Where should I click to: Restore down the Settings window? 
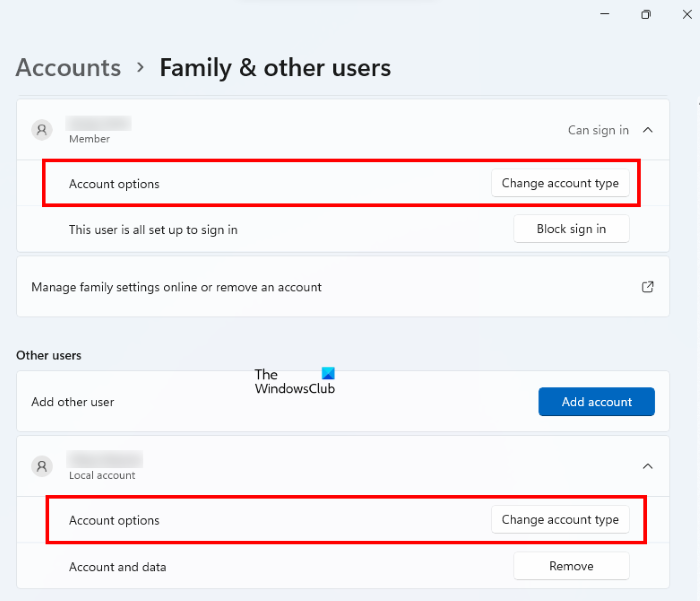coord(646,15)
